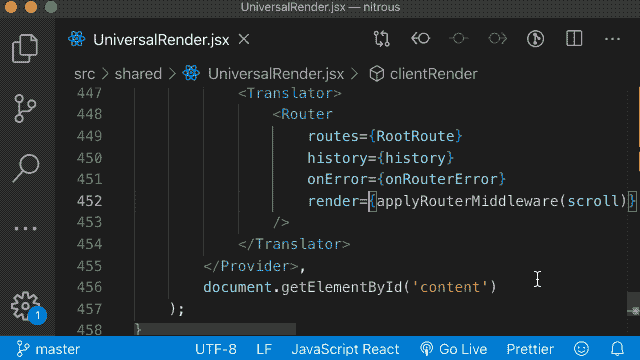Select JavaScript React language mode
Screen dimensions: 640x360
click(345, 349)
